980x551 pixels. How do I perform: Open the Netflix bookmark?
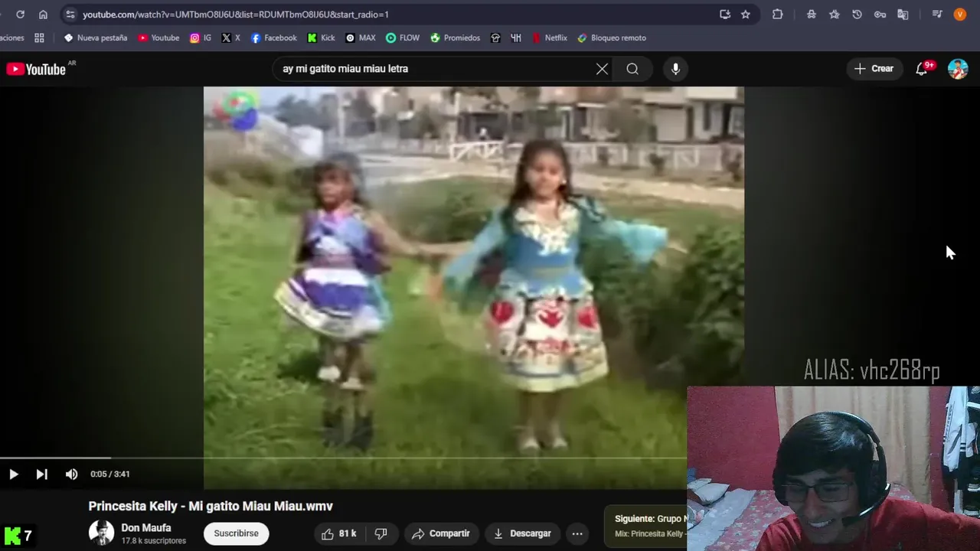coord(549,37)
